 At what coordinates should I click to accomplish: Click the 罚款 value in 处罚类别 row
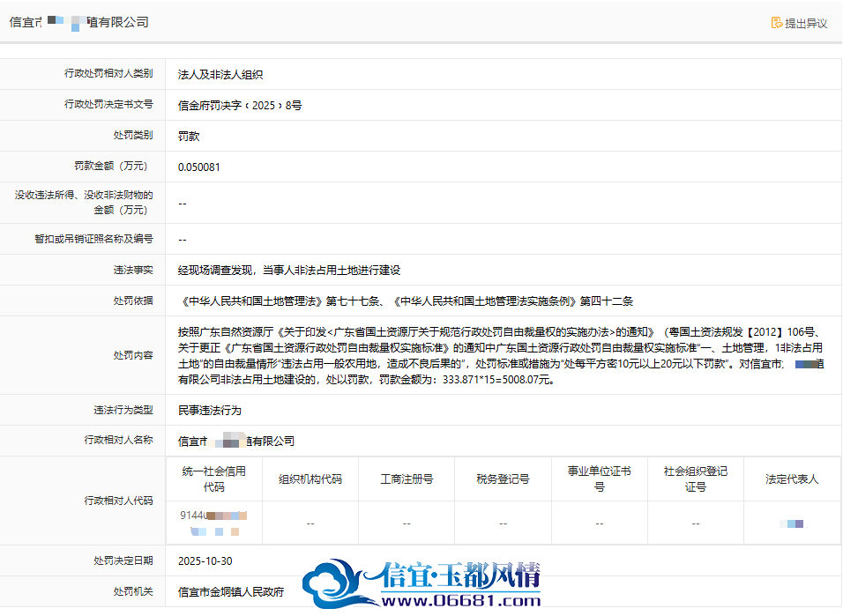[189, 137]
